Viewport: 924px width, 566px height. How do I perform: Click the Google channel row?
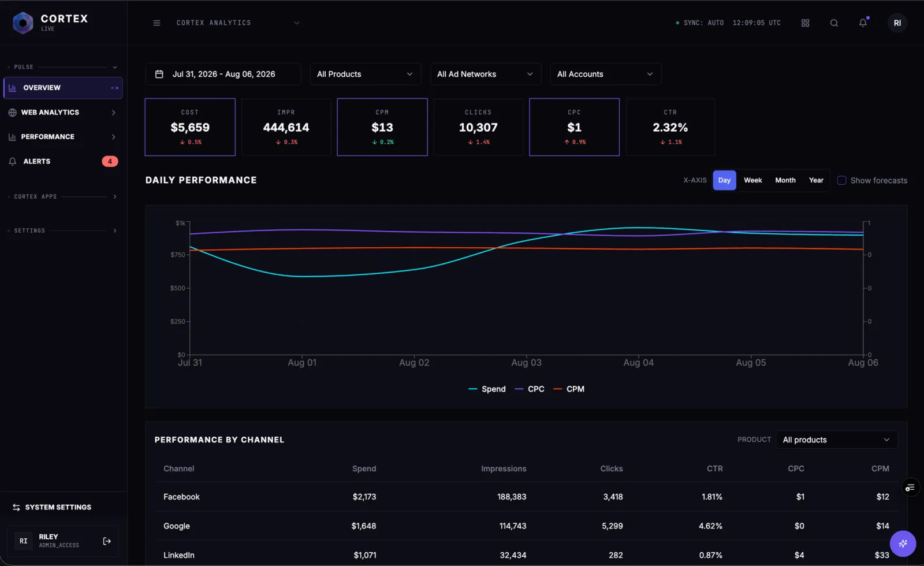click(x=526, y=526)
